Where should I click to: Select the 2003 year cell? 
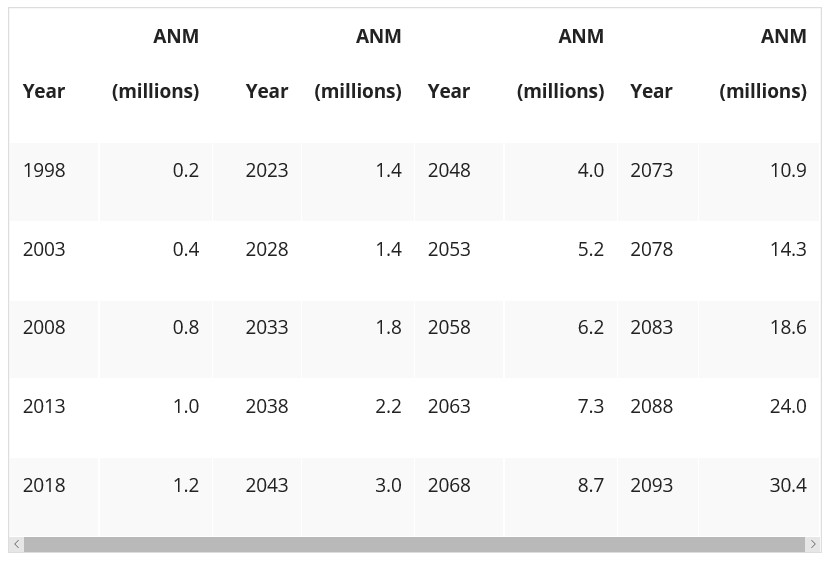(44, 249)
